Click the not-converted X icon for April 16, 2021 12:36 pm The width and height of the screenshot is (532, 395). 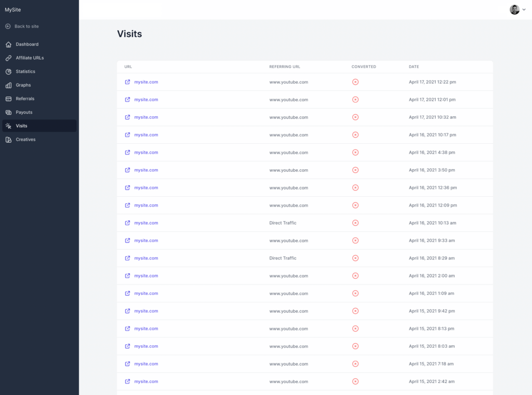click(355, 187)
